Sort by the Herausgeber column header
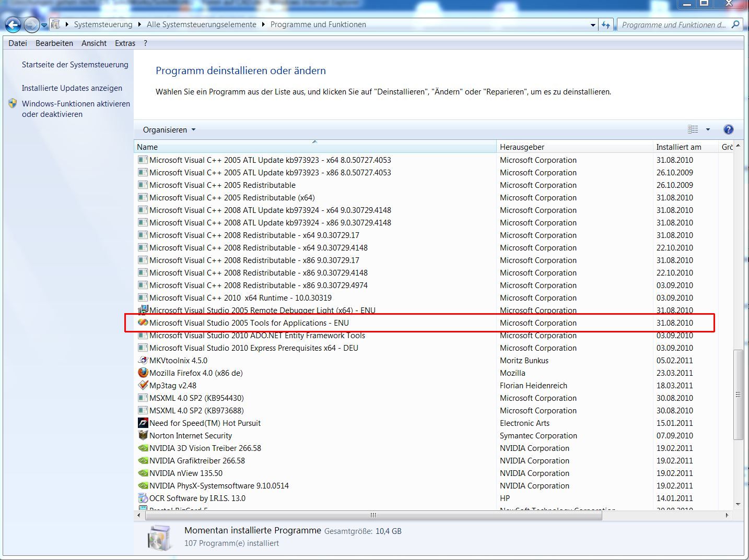 point(575,147)
